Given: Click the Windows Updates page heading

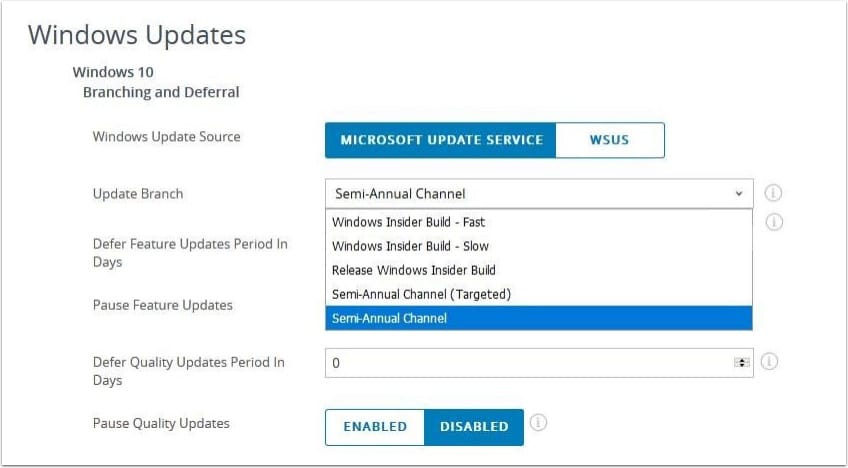Looking at the screenshot, I should click(x=136, y=35).
